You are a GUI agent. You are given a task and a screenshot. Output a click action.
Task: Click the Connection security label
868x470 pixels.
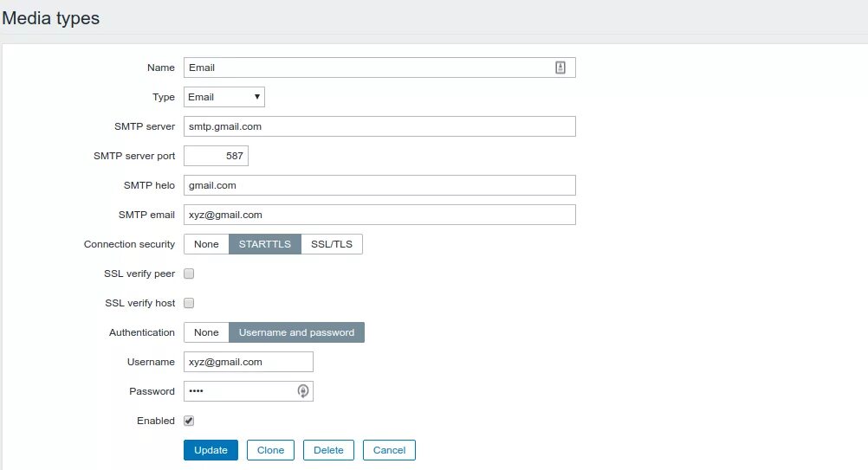coord(129,244)
